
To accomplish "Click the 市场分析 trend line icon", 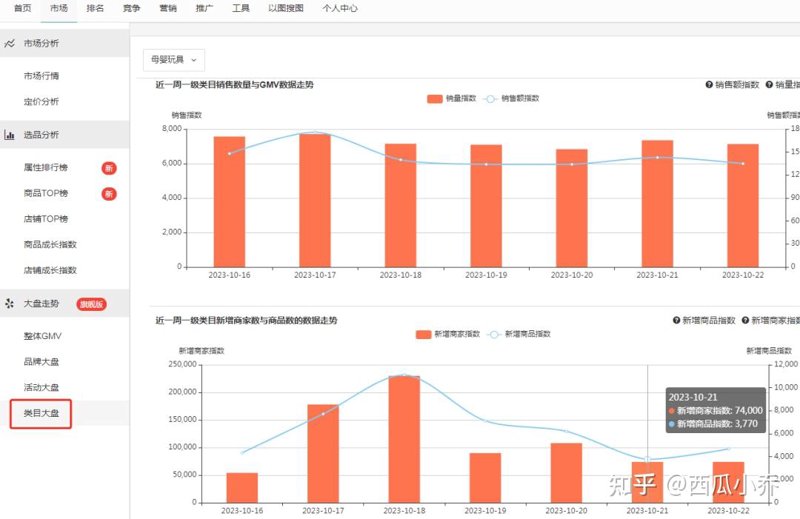I will 9,43.
